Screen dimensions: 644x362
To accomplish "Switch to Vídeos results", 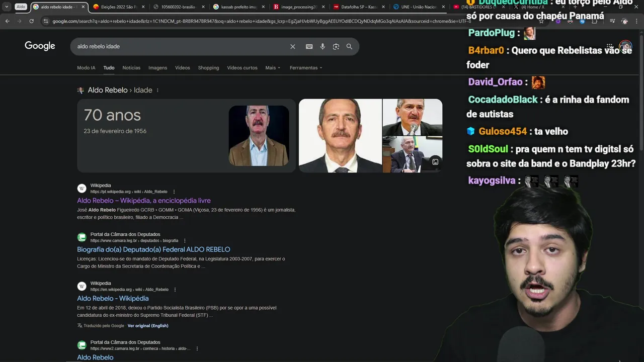I will tap(183, 68).
